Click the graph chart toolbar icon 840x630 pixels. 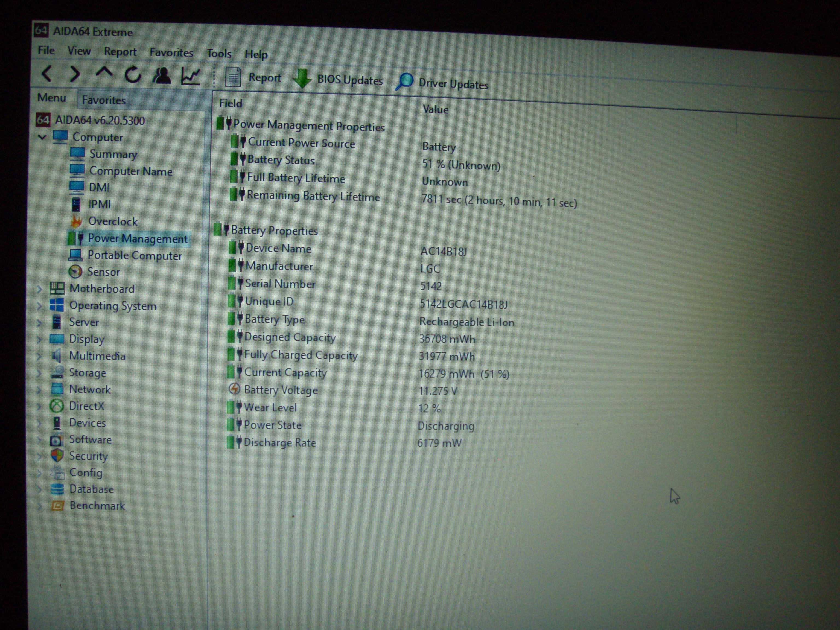point(191,76)
